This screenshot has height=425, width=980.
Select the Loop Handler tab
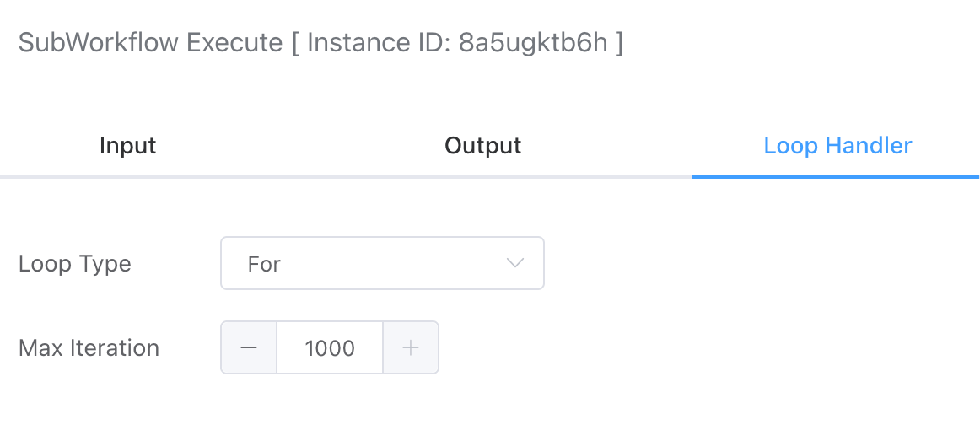[837, 146]
